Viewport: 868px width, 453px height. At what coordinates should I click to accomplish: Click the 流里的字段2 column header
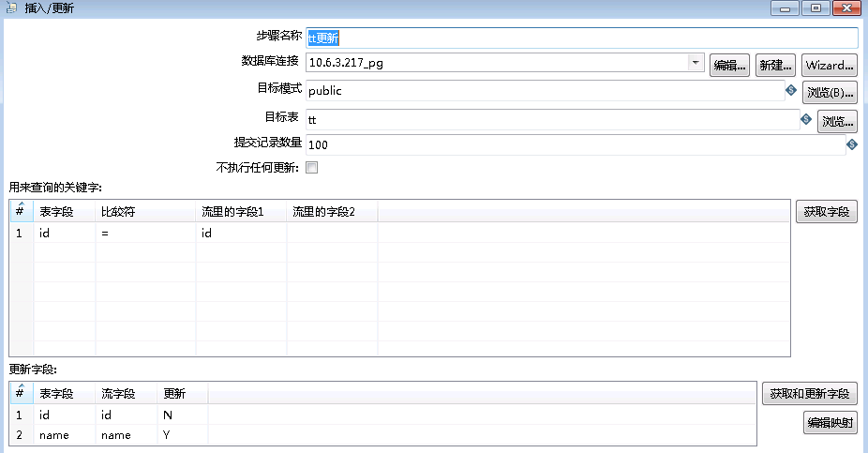point(332,212)
